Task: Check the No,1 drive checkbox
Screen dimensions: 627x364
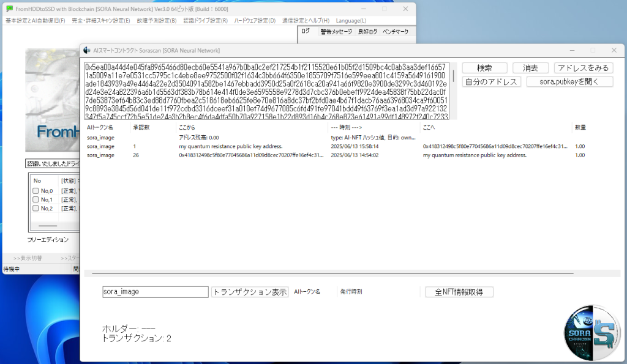Action: pos(36,200)
